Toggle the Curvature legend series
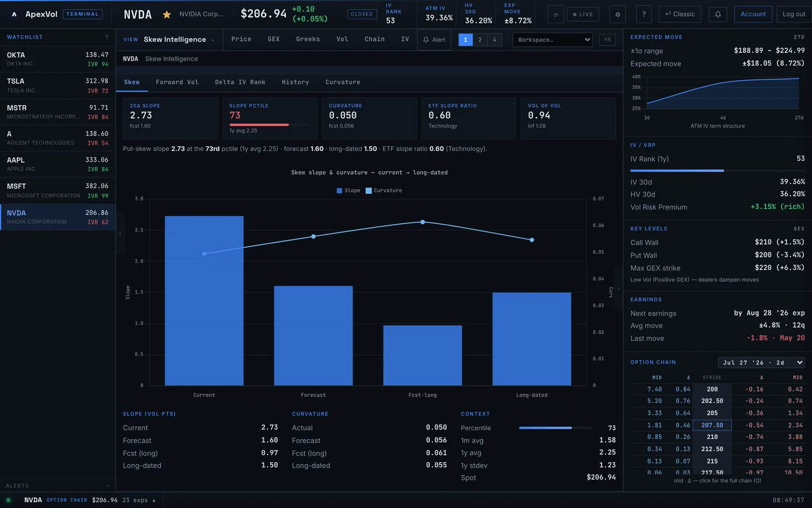 pyautogui.click(x=383, y=190)
